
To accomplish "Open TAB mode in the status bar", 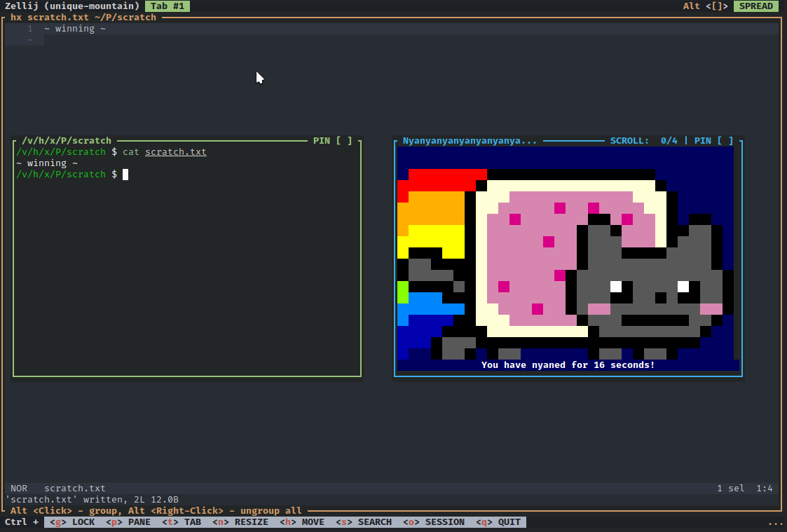I will (182, 522).
